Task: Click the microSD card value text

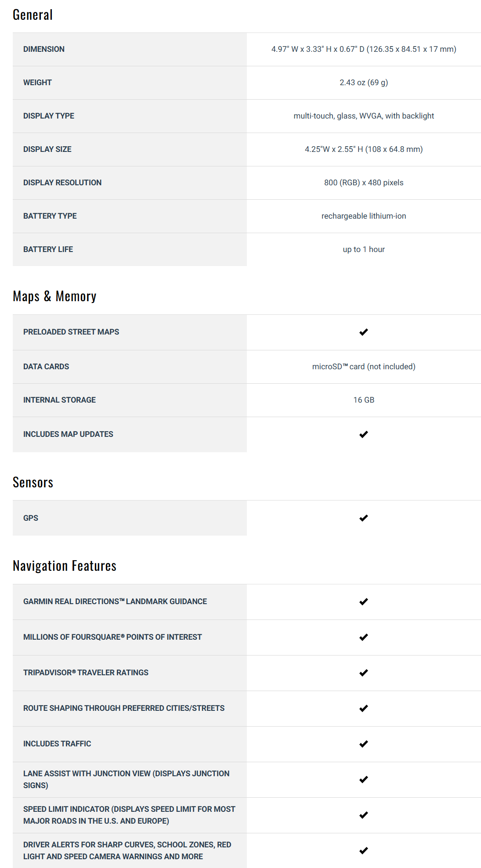Action: click(x=364, y=367)
